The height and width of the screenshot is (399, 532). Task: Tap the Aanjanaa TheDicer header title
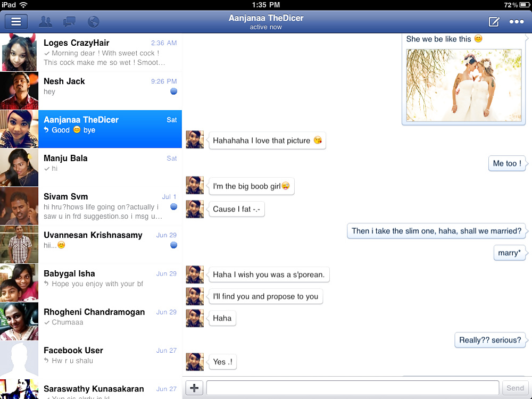pyautogui.click(x=266, y=18)
